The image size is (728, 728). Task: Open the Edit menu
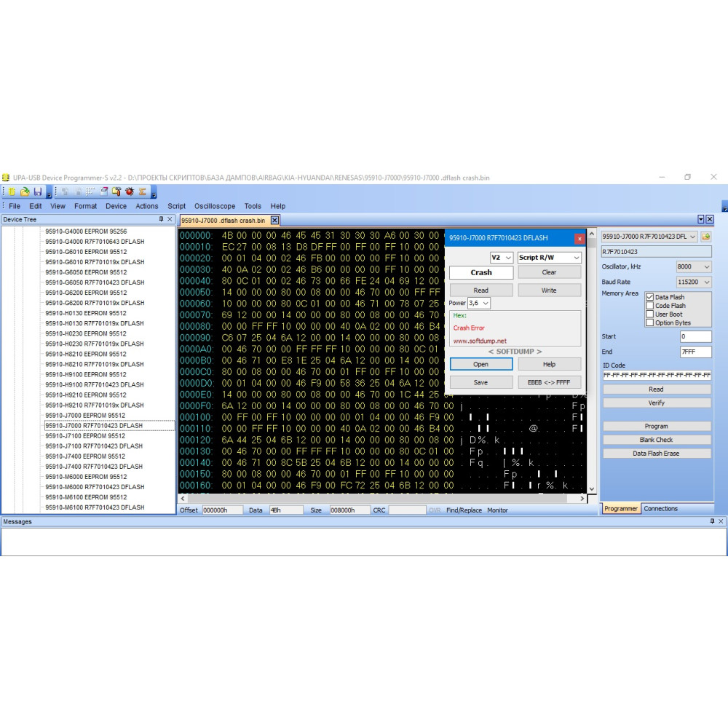click(35, 206)
